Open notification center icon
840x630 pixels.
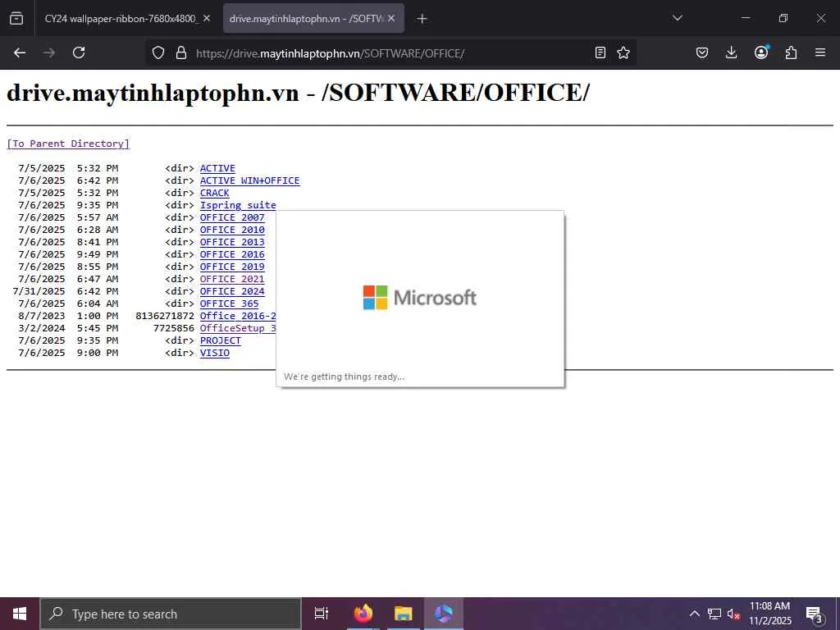814,614
